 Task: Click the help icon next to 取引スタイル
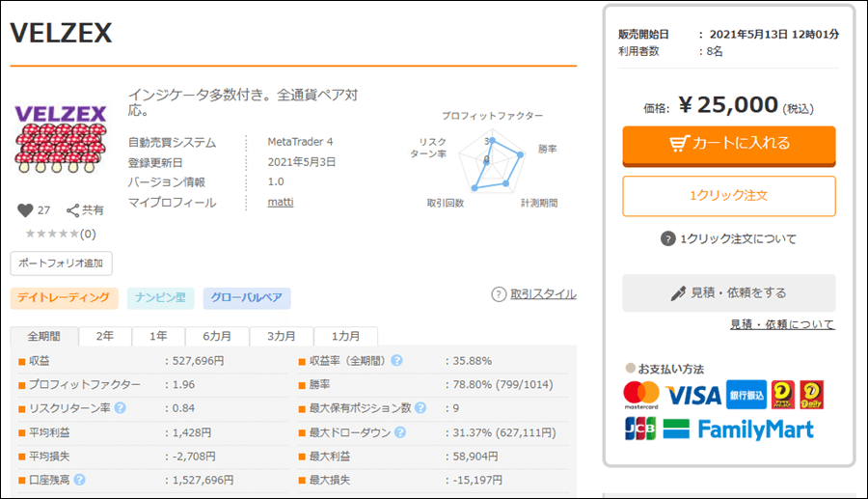pyautogui.click(x=499, y=294)
